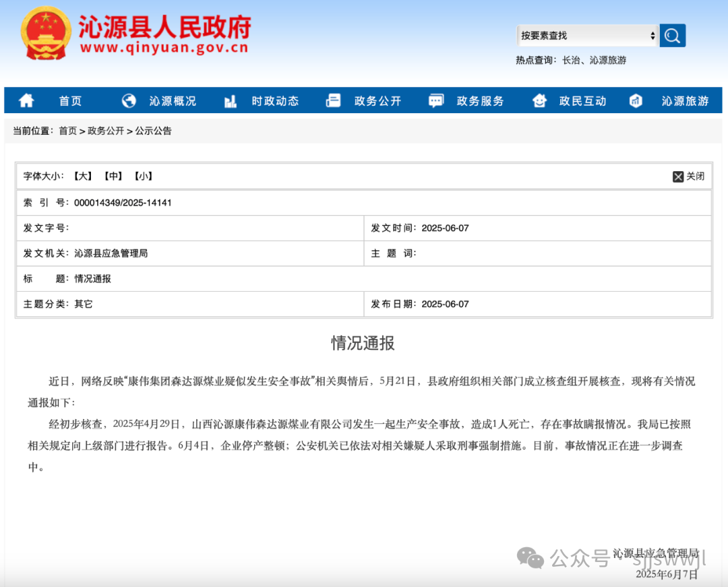The width and height of the screenshot is (728, 587).
Task: Click the hexagon icon beside 沁源旅游
Action: point(636,100)
